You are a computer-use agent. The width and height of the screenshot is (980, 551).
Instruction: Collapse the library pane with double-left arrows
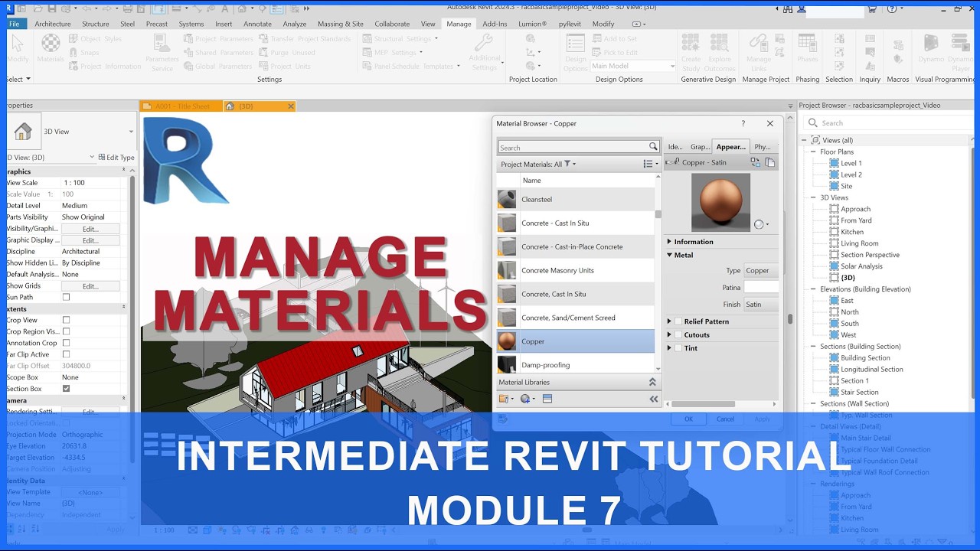tap(654, 399)
